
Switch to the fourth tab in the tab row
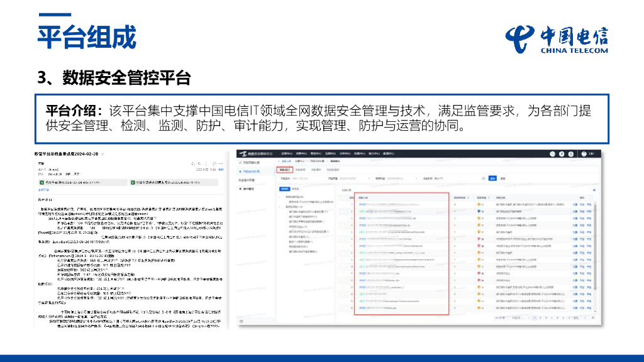coord(333,170)
